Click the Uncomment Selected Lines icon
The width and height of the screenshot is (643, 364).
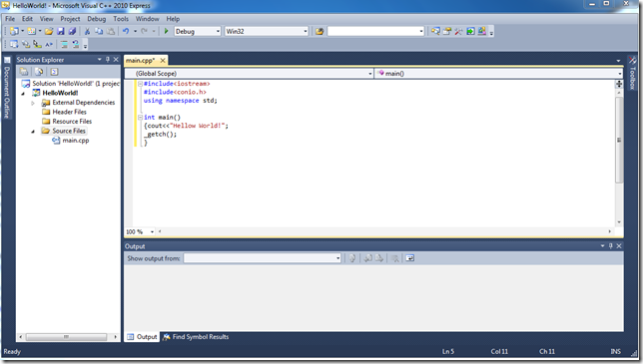point(76,44)
